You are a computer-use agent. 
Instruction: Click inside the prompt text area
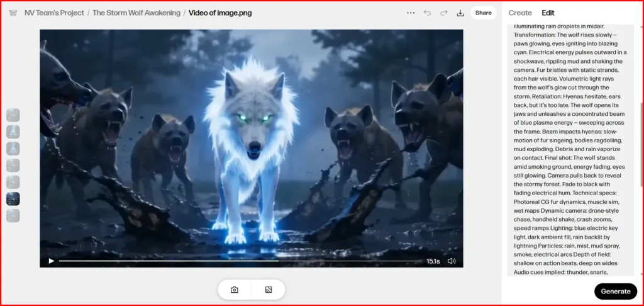570,150
